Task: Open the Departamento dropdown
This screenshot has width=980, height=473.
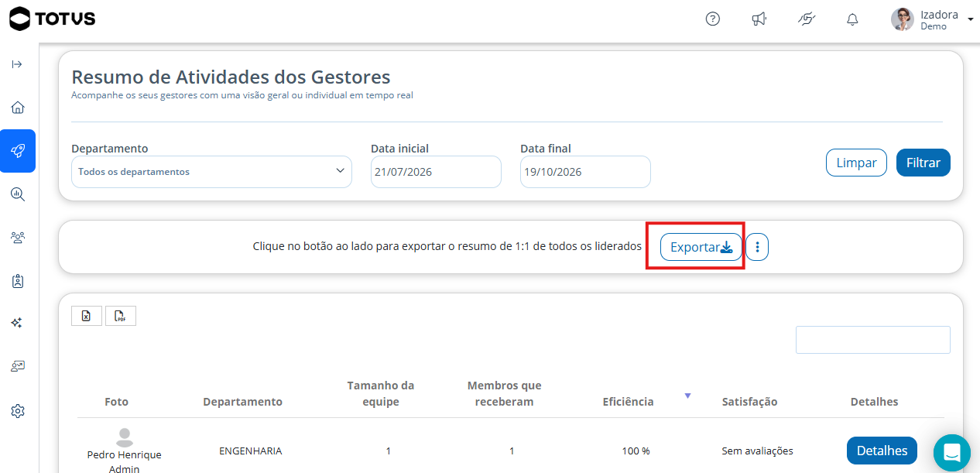Action: coord(211,172)
